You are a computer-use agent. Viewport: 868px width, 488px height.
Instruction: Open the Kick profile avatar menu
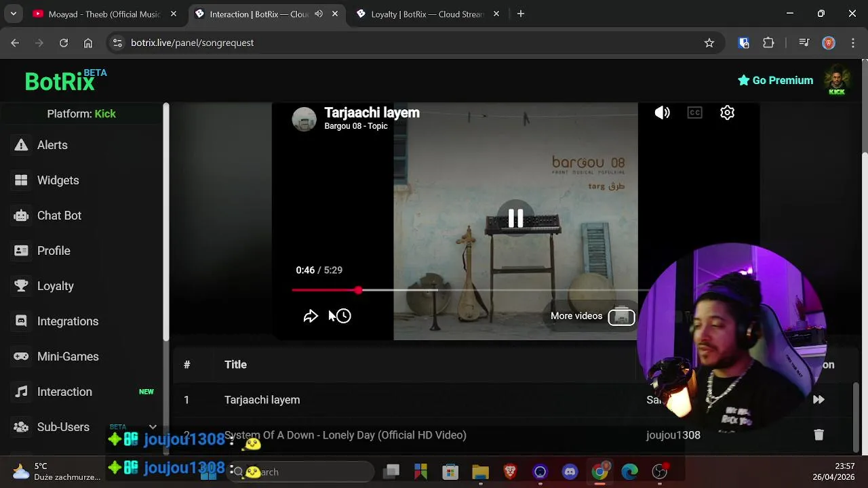pyautogui.click(x=837, y=81)
